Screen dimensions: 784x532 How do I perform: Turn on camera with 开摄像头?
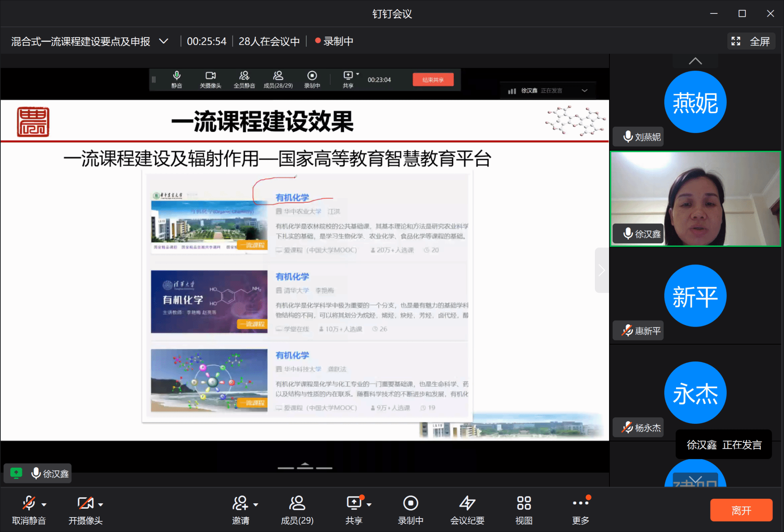85,503
